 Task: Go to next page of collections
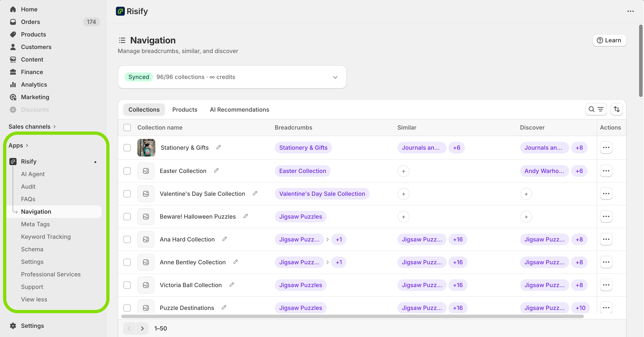pyautogui.click(x=142, y=328)
